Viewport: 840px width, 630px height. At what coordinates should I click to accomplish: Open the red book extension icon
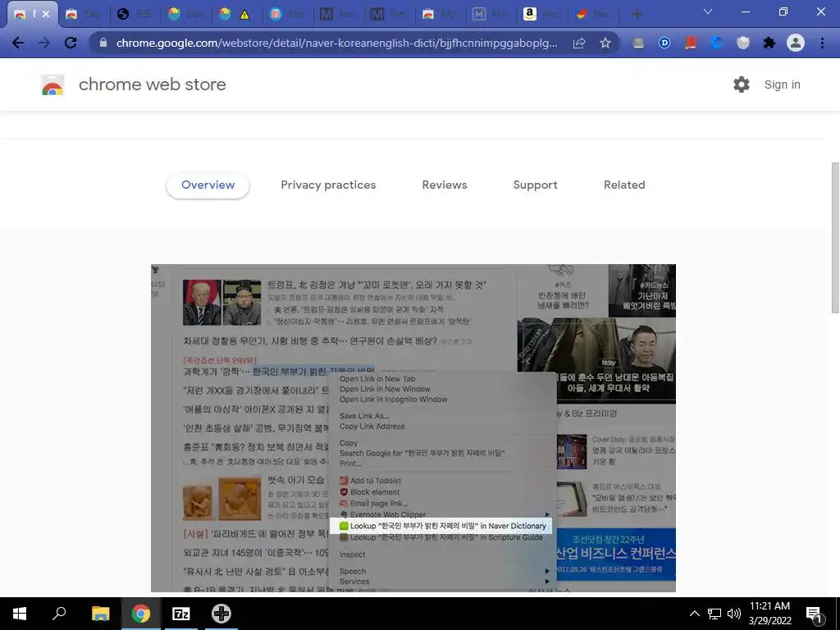coord(691,43)
